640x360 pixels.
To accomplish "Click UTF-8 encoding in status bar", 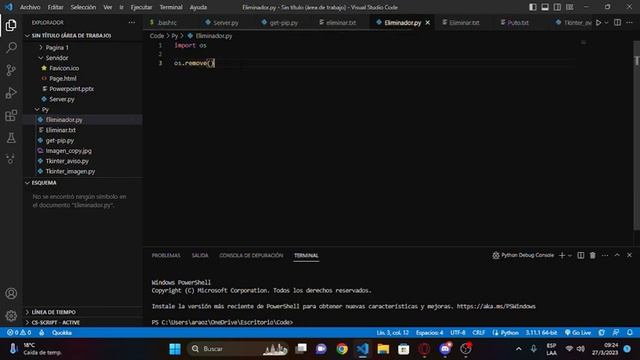I will click(458, 333).
